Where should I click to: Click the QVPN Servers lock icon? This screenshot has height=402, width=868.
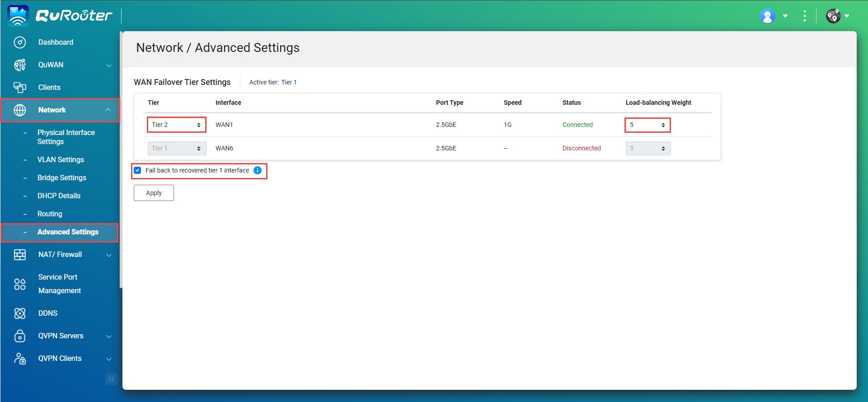(20, 336)
